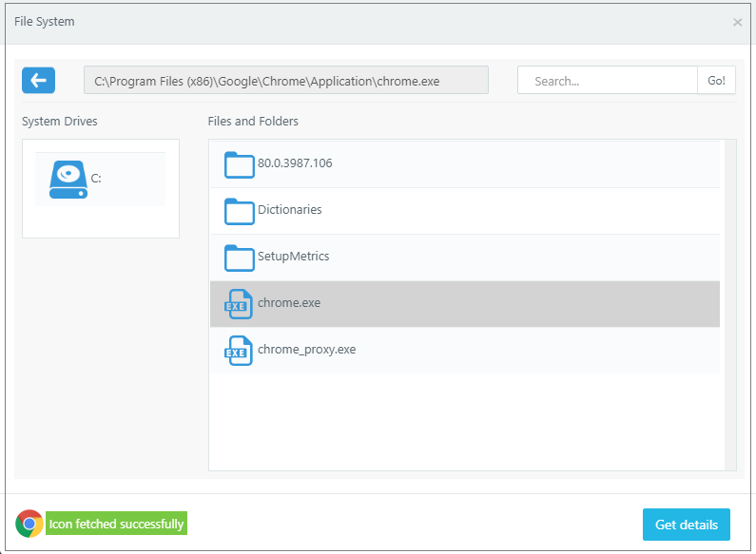This screenshot has height=554, width=756.
Task: Click the 80.0.3987.106 folder icon
Action: click(x=239, y=164)
